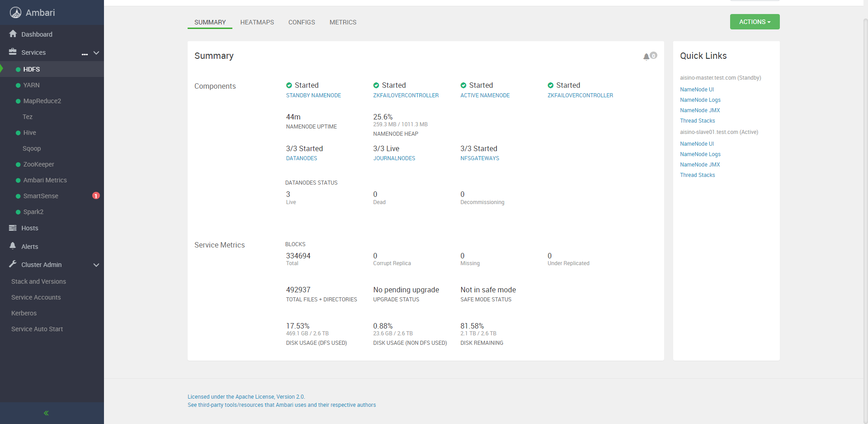868x424 pixels.
Task: Open JOURNALNODES link
Action: tap(394, 158)
